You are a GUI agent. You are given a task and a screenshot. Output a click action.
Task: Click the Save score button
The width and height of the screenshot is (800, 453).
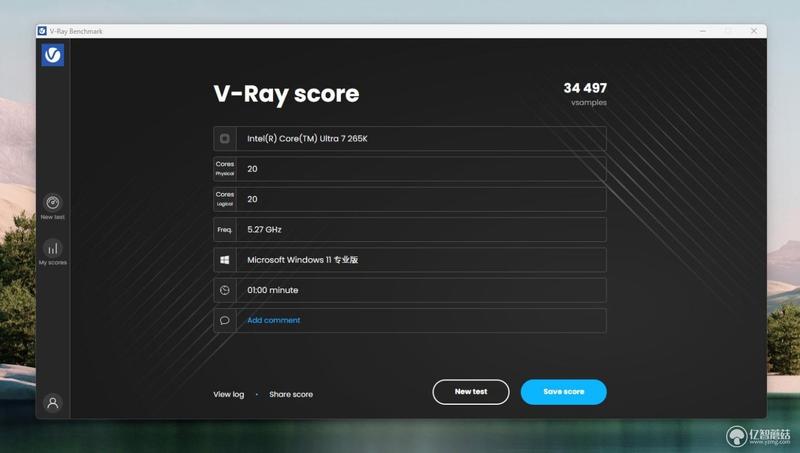click(x=563, y=392)
